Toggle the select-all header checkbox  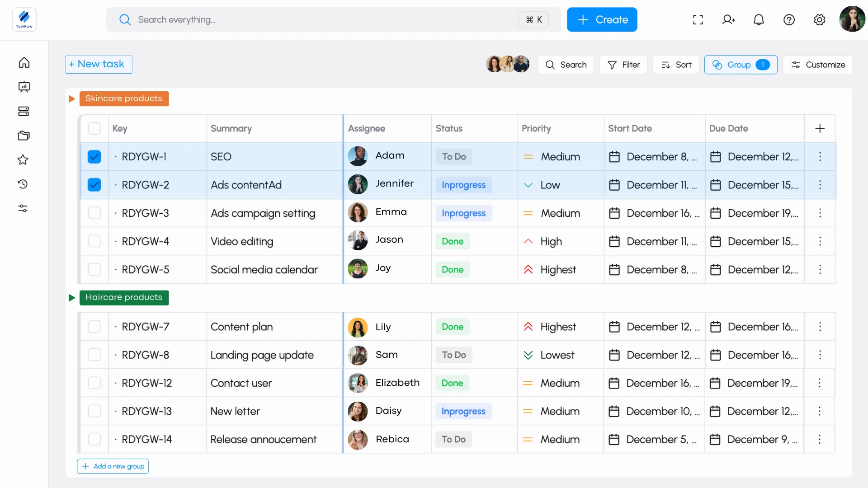(x=94, y=129)
